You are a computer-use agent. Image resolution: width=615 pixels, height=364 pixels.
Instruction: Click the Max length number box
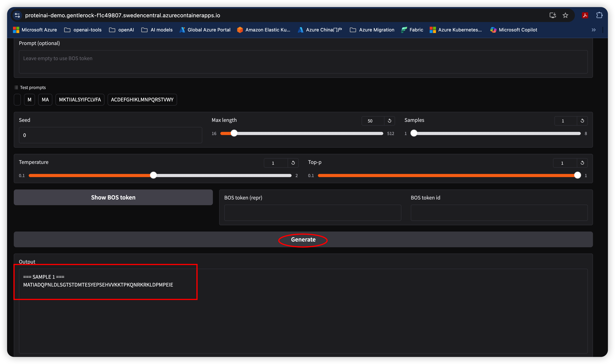click(373, 121)
